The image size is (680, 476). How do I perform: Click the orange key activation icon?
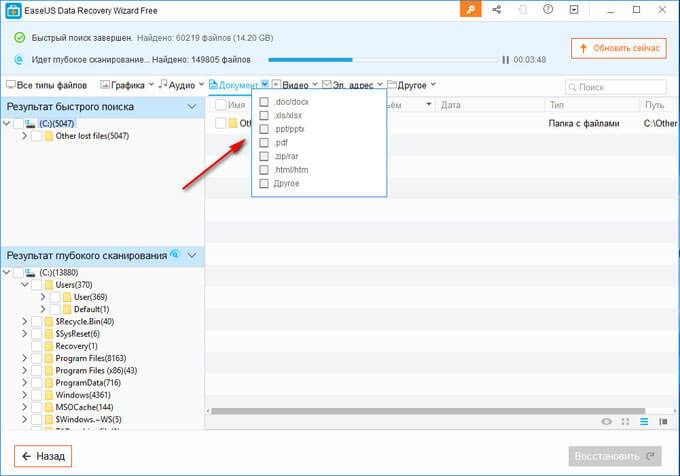click(471, 9)
